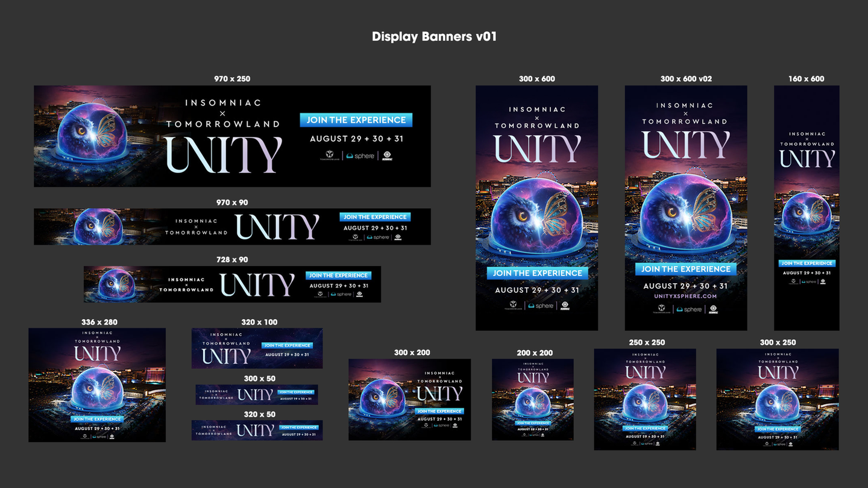868x488 pixels.
Task: Click Join the Experience in the 300 x 50 banner
Action: (x=295, y=392)
